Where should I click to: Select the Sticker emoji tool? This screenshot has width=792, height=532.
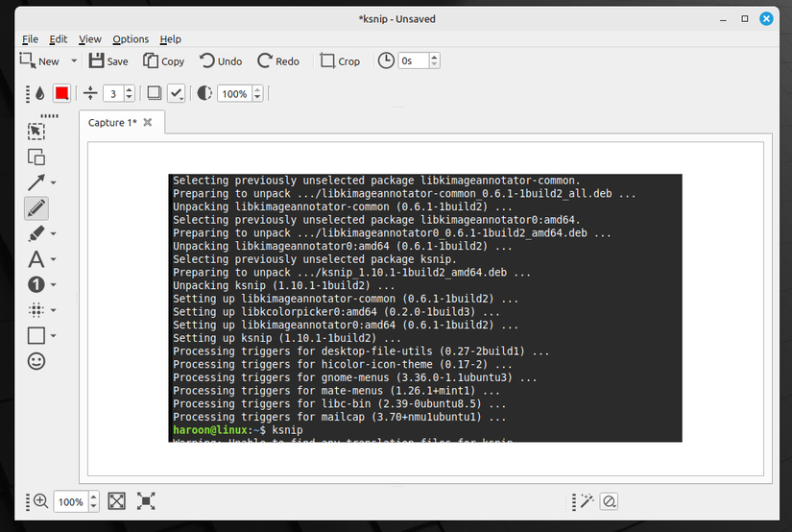[36, 361]
